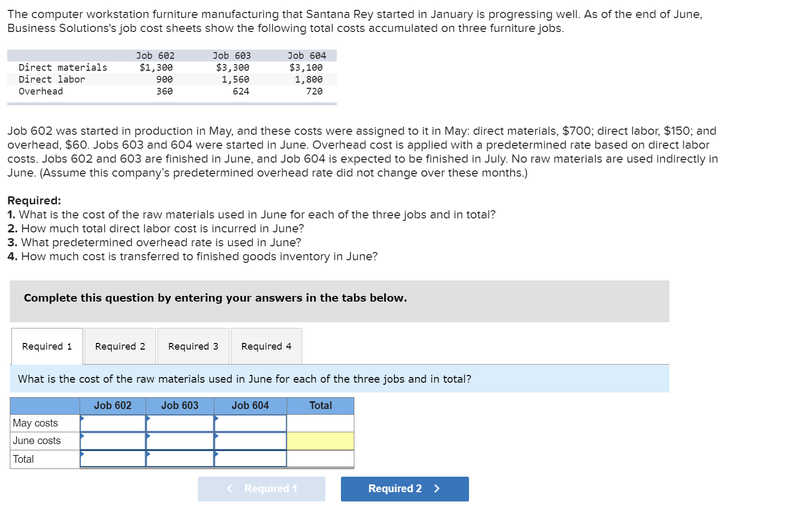Select the Required 3 tab
812x518 pixels.
tap(193, 346)
